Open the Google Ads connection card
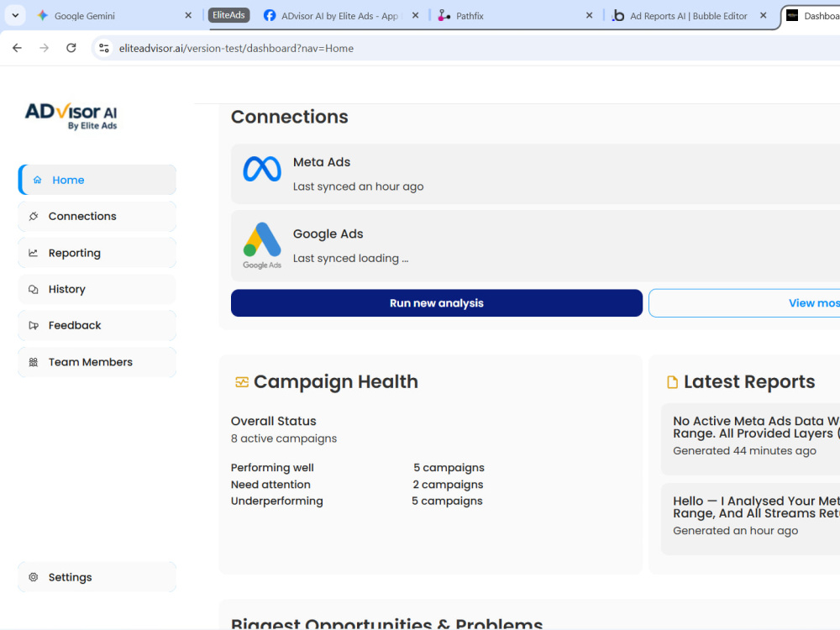Viewport: 840px width, 630px height. [535, 246]
